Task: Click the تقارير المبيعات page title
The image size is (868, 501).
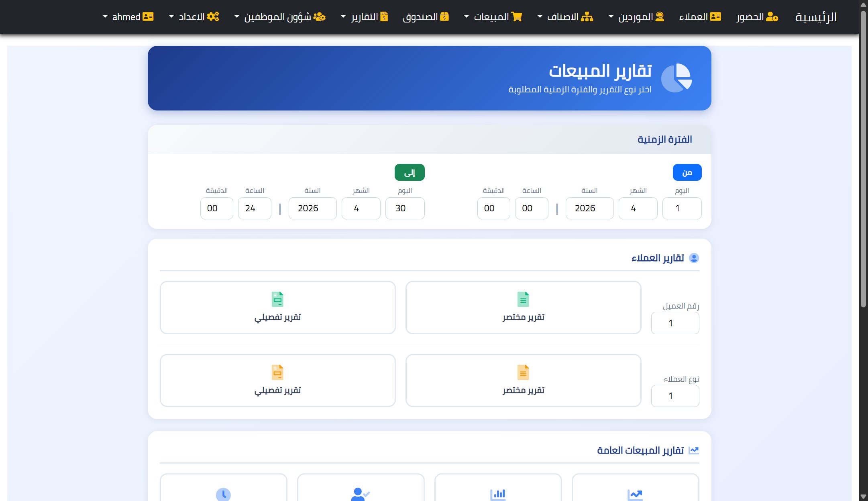Action: (600, 71)
